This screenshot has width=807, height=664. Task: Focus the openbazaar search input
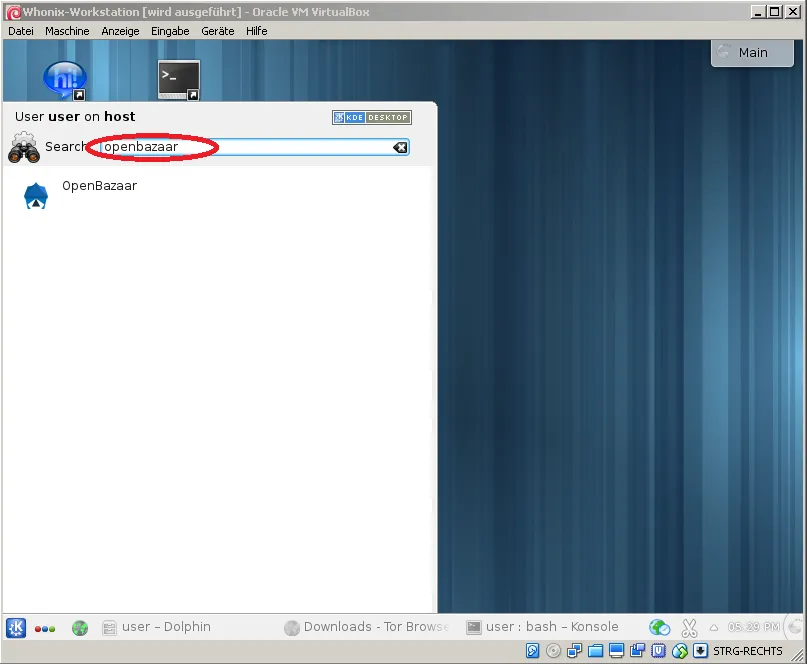[255, 147]
